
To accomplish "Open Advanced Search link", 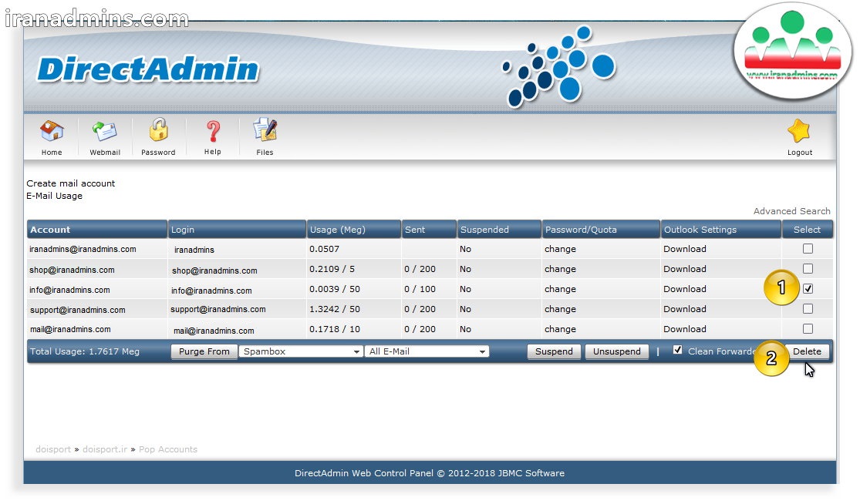I will (x=791, y=211).
